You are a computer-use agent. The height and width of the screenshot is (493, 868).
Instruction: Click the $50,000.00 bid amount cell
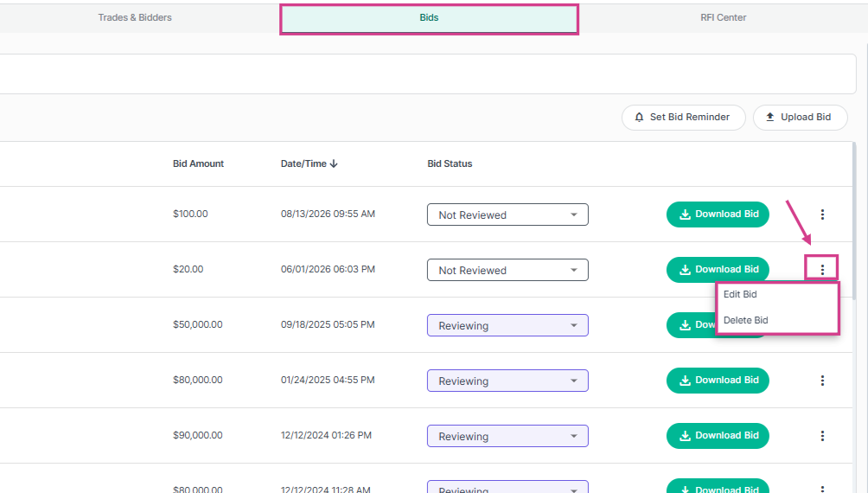point(198,324)
